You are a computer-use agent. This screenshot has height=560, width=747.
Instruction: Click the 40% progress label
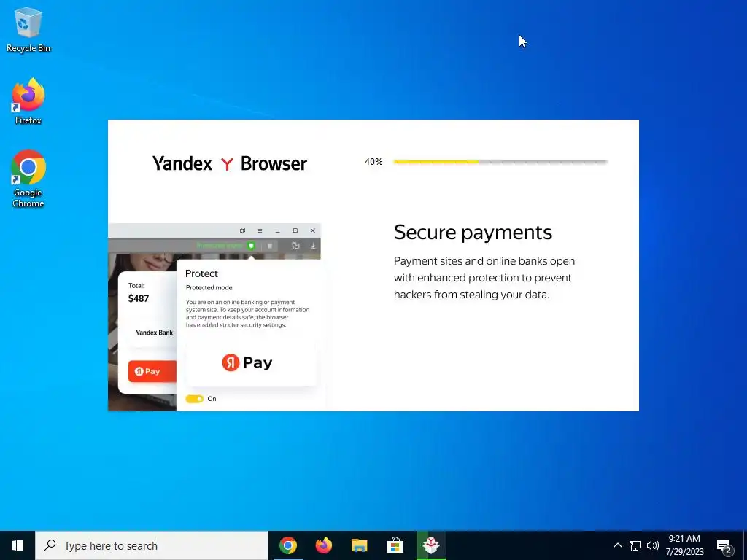click(373, 162)
